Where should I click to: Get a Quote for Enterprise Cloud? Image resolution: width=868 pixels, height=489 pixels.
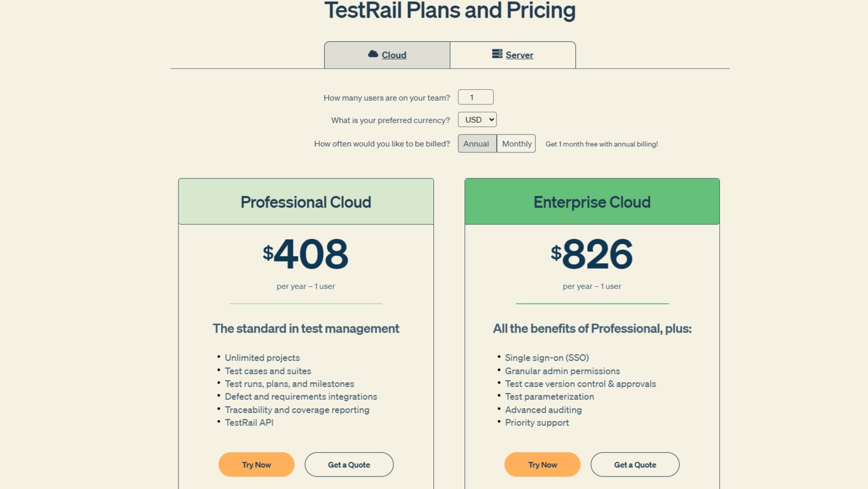[x=635, y=465]
